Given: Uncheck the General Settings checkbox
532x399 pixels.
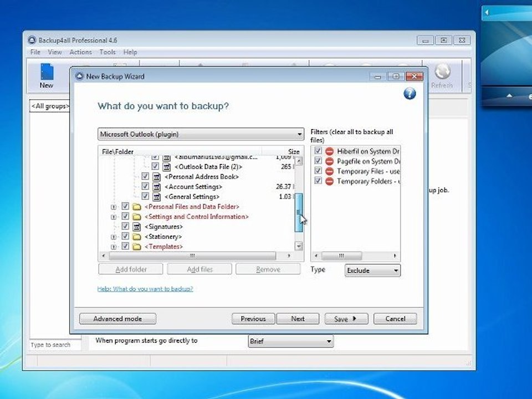Looking at the screenshot, I should [x=145, y=196].
